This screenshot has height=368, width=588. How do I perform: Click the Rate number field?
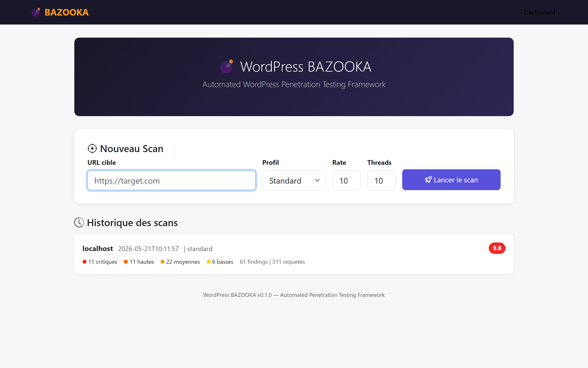point(346,180)
